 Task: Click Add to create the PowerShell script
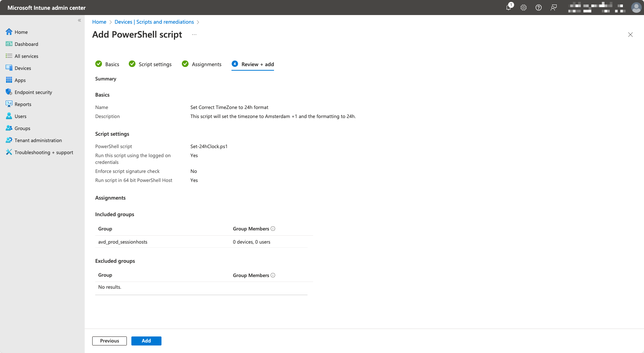pyautogui.click(x=146, y=341)
